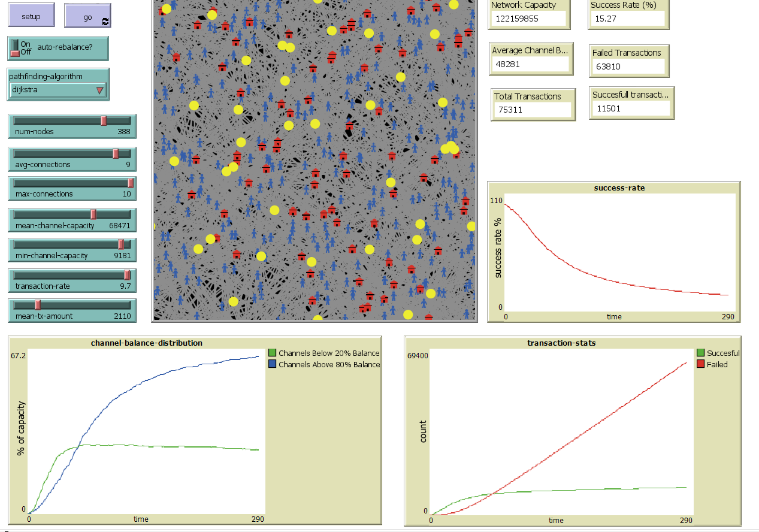Click the mean-channel-capacity slider handle
Image resolution: width=759 pixels, height=532 pixels.
point(93,214)
